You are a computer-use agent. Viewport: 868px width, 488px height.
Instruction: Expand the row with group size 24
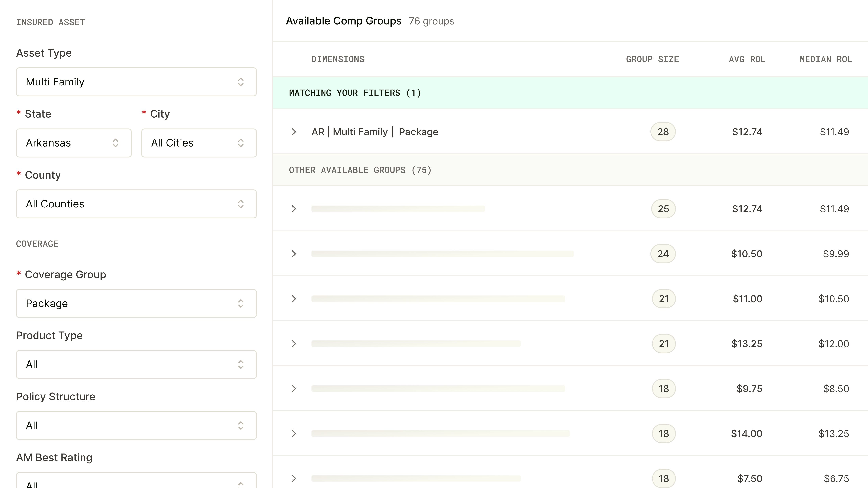tap(294, 254)
